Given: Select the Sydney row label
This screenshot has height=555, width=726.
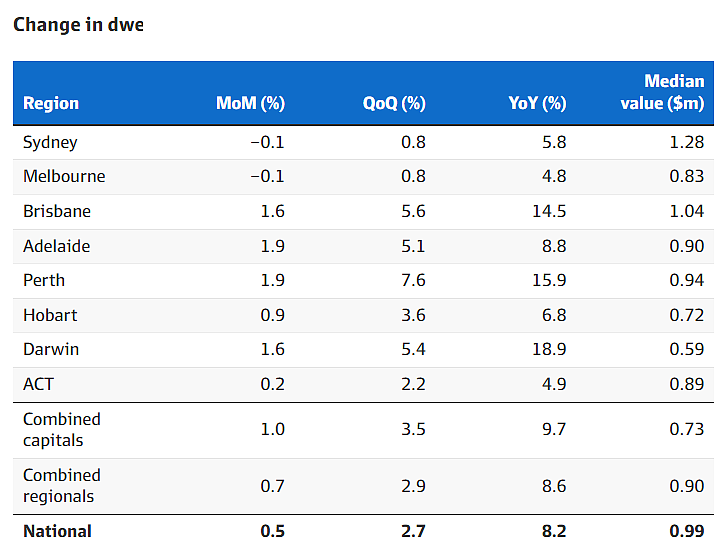Looking at the screenshot, I should click(x=50, y=142).
